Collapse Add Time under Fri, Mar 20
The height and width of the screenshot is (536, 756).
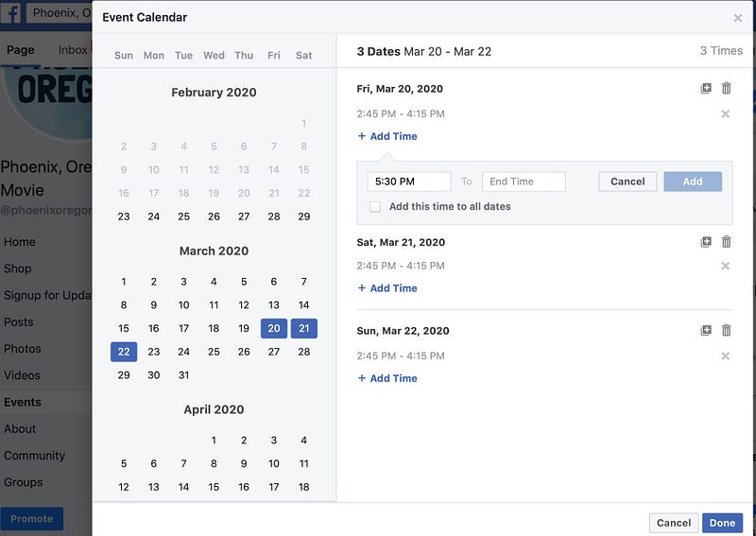[387, 136]
